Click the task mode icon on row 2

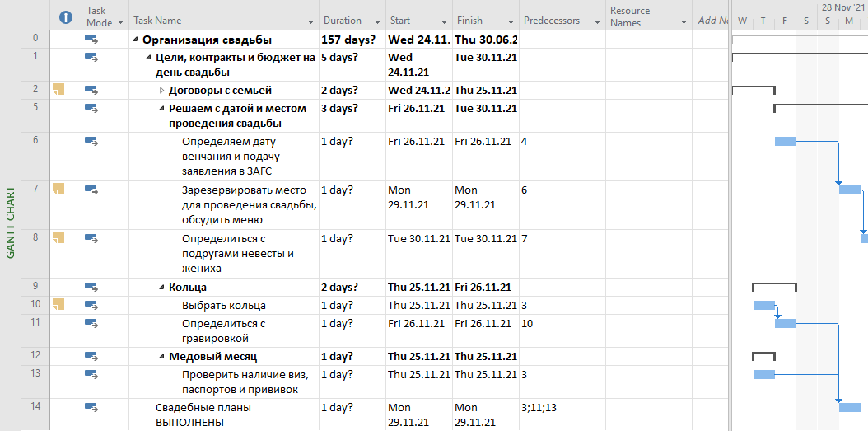(x=91, y=90)
